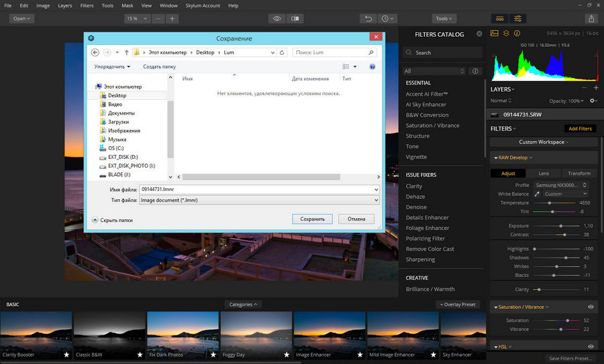
Task: Click the Сохранить button
Action: tap(312, 219)
